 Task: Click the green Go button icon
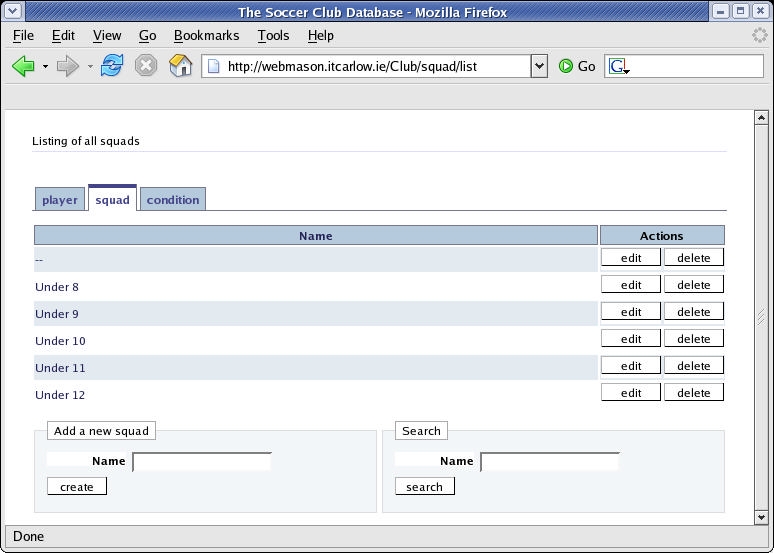click(567, 67)
